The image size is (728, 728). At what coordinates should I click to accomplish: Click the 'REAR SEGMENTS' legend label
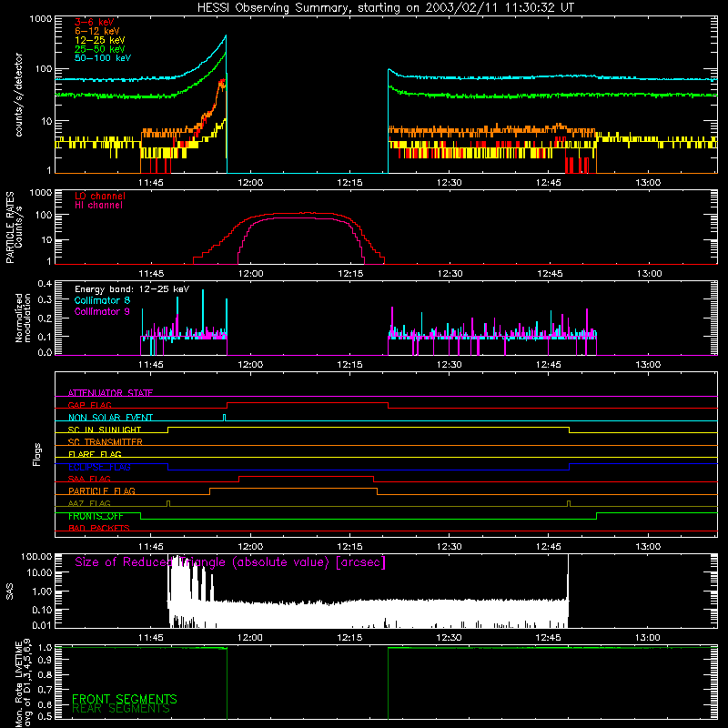(x=121, y=709)
